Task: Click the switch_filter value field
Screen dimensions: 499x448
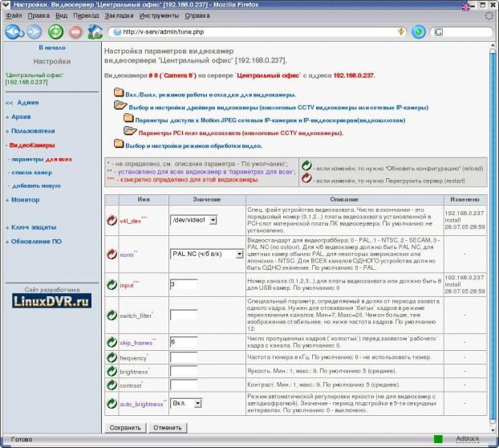Action: [184, 316]
